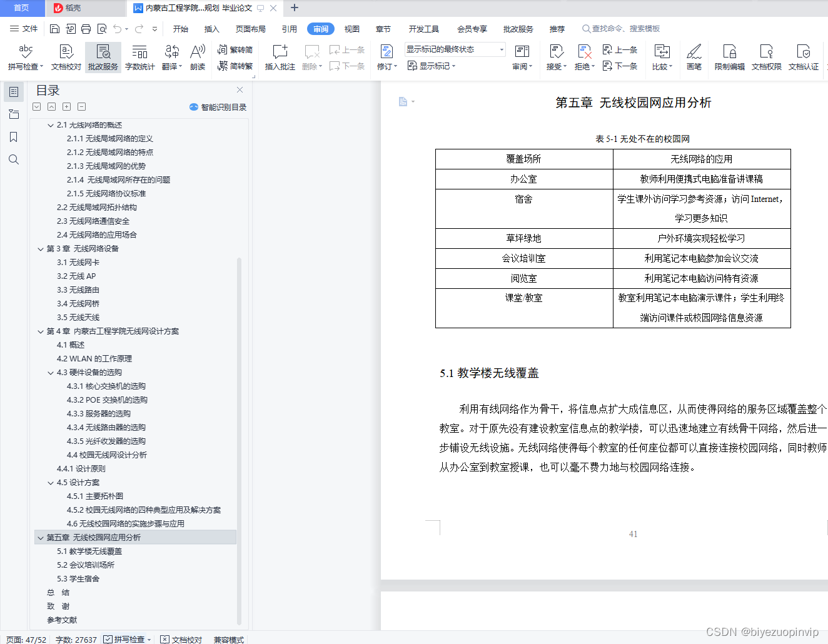The image size is (828, 644).
Task: Switch to the References (引用) tab
Action: [290, 29]
